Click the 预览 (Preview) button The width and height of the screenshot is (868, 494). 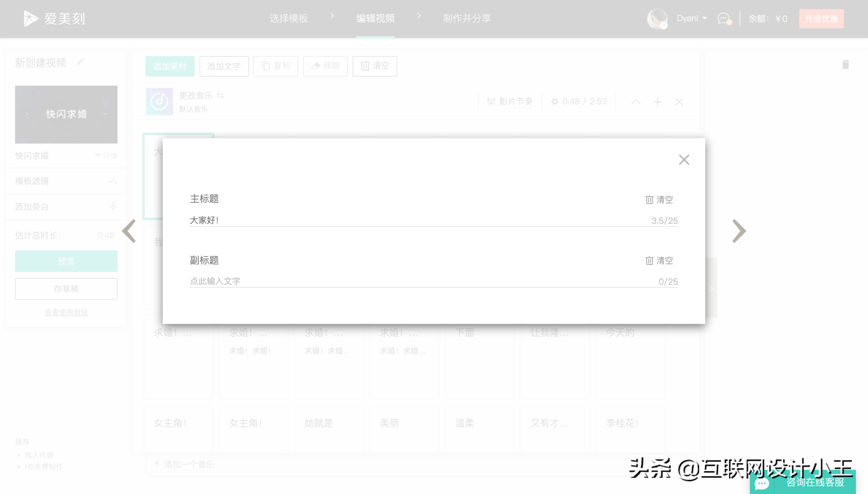[x=66, y=261]
